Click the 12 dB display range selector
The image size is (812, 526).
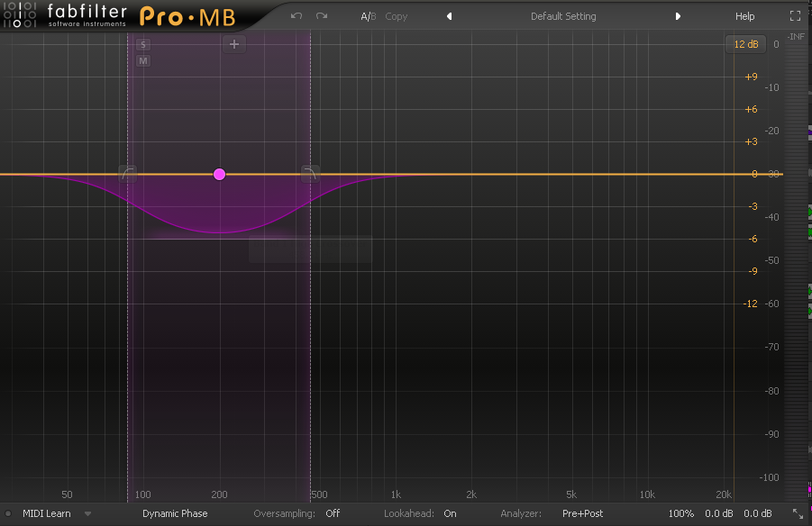[745, 43]
